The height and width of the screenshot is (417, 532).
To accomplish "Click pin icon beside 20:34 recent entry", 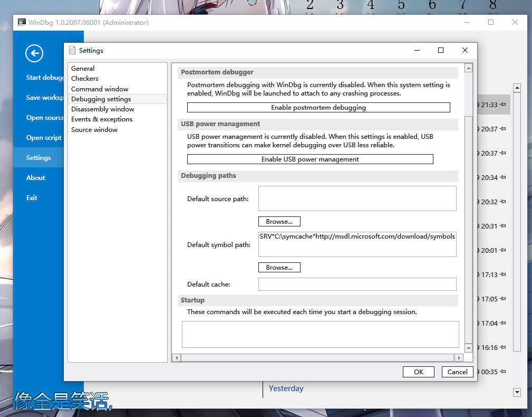I will tap(503, 177).
